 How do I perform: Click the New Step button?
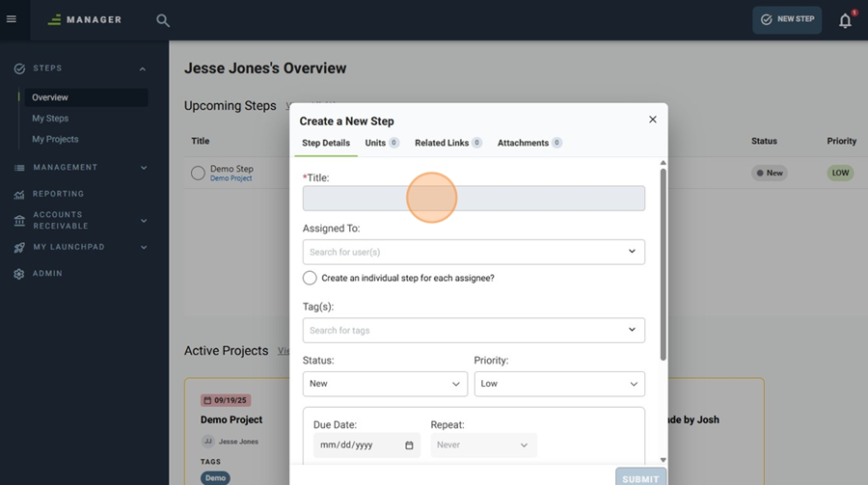787,20
